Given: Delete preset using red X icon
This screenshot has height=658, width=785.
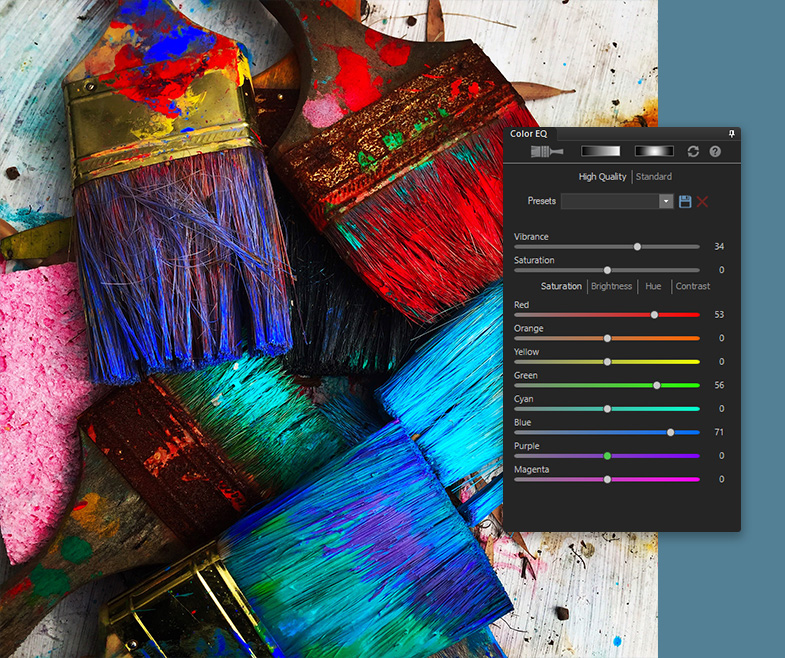Looking at the screenshot, I should point(702,201).
